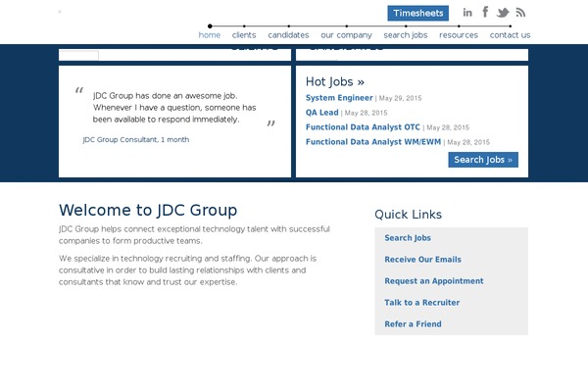Open the System Engineer job posting
588x392 pixels.
tap(339, 98)
